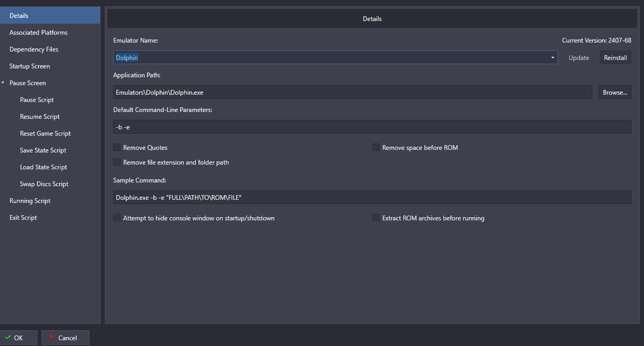
Task: Collapse the Pause Screen tree arrow
Action: [3, 83]
